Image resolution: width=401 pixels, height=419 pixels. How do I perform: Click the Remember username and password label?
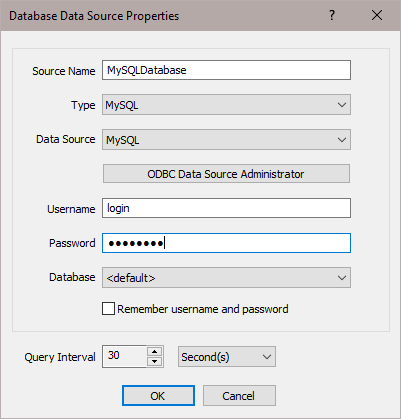tap(203, 309)
